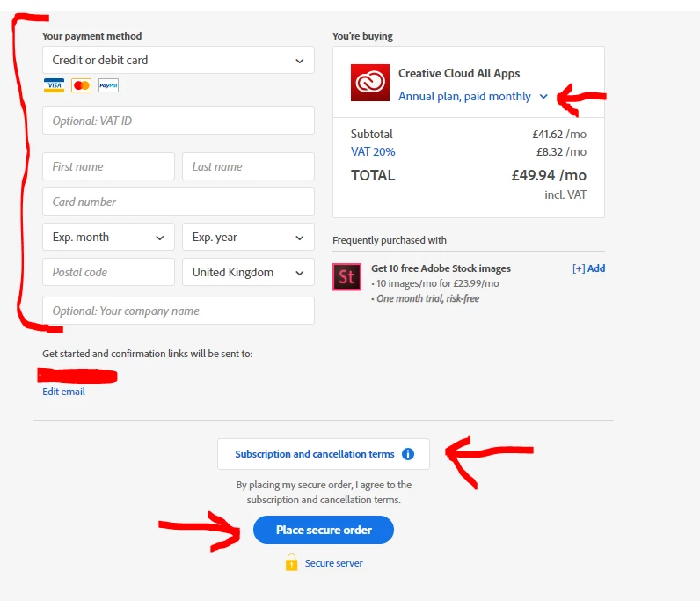Click the Subtotal label
The image size is (700, 601).
click(x=372, y=134)
